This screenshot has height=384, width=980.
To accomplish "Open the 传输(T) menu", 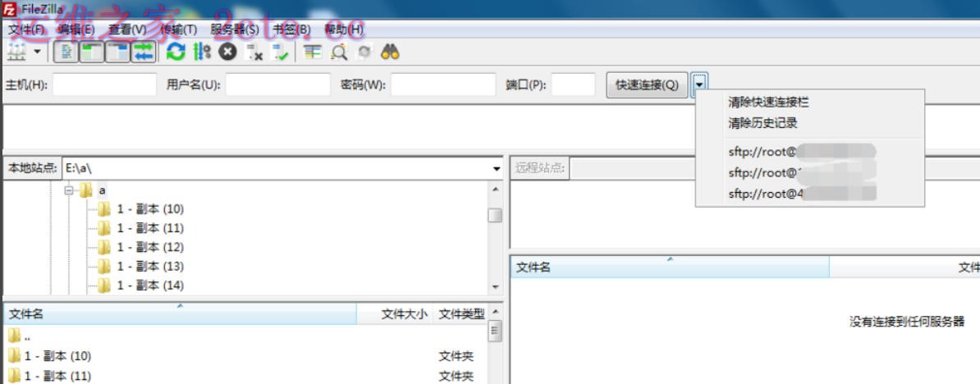I will (x=178, y=30).
